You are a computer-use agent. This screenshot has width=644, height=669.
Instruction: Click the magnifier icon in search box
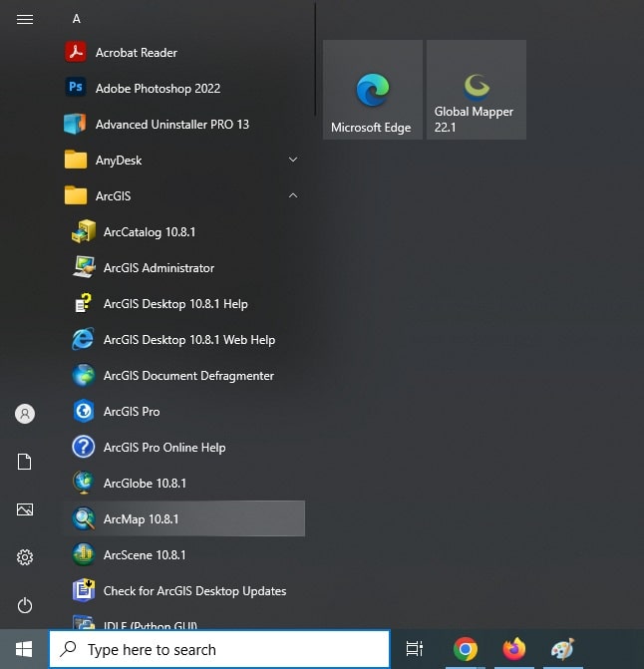point(68,649)
